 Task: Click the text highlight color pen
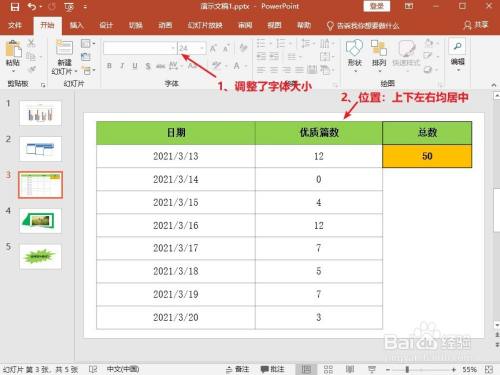(x=217, y=66)
